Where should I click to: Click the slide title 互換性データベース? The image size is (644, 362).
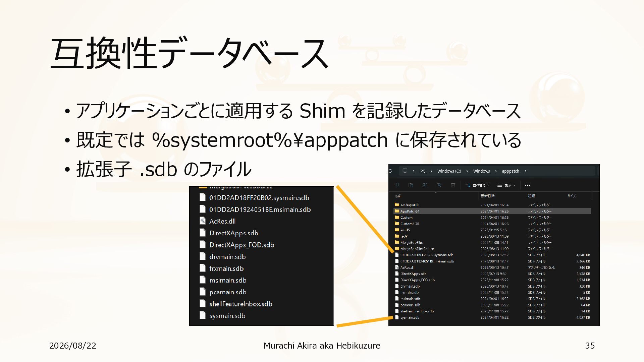coord(190,53)
